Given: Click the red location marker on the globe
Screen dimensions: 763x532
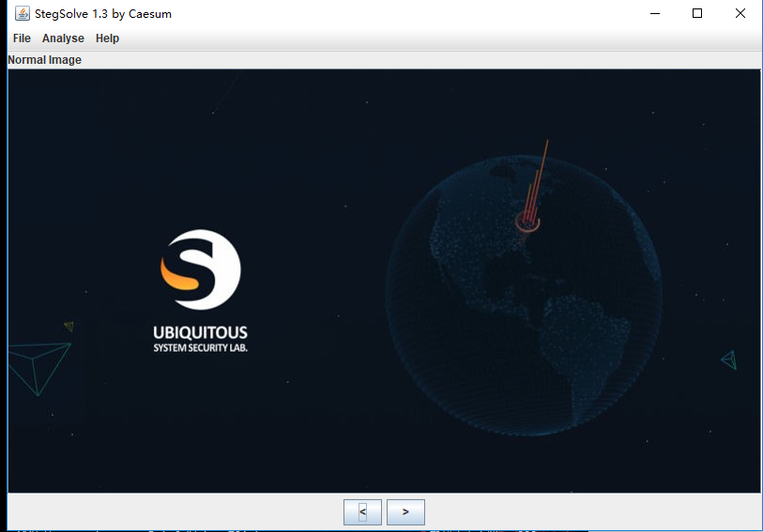Looking at the screenshot, I should coord(527,220).
